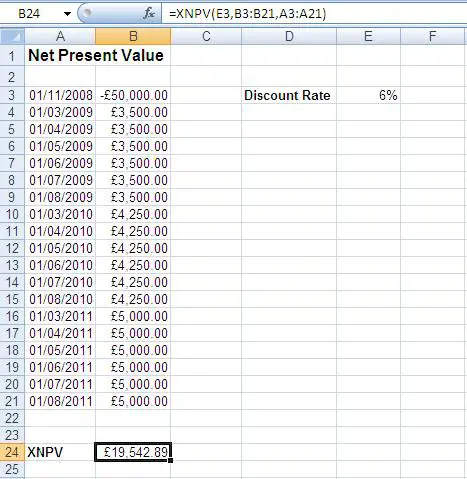Select the date cell 01/03/2010
This screenshot has height=479, width=467.
tap(60, 214)
